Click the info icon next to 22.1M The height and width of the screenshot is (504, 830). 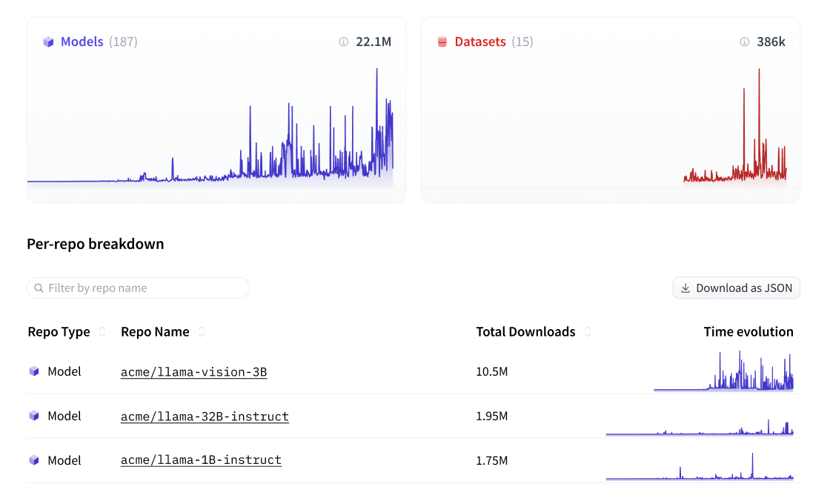click(x=342, y=42)
